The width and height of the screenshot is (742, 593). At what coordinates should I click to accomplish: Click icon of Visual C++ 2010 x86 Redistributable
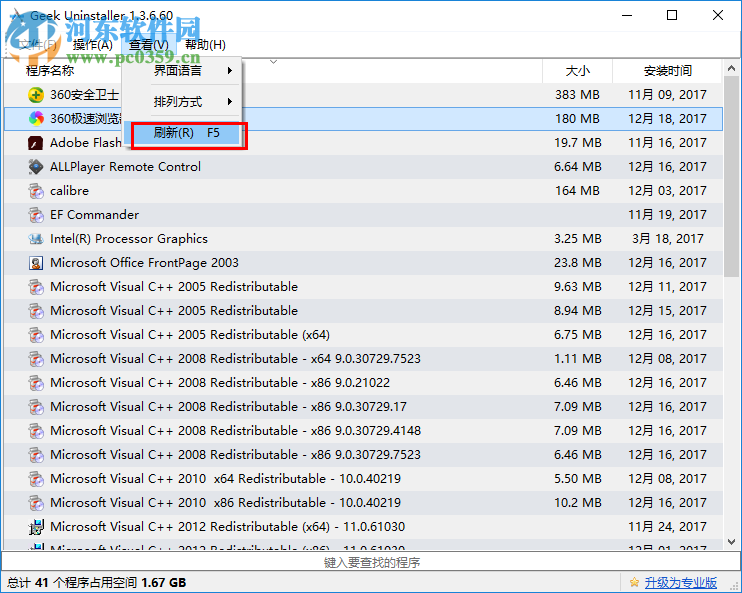(36, 503)
